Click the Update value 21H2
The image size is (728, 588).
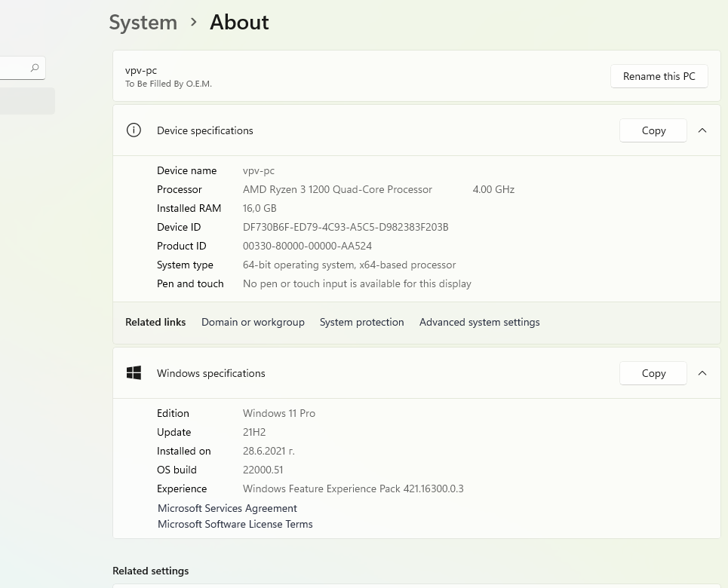click(x=254, y=432)
